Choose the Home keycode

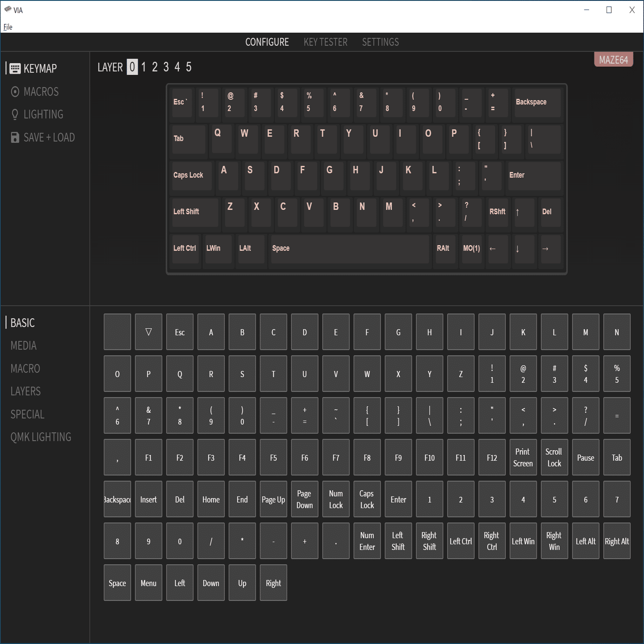point(211,499)
